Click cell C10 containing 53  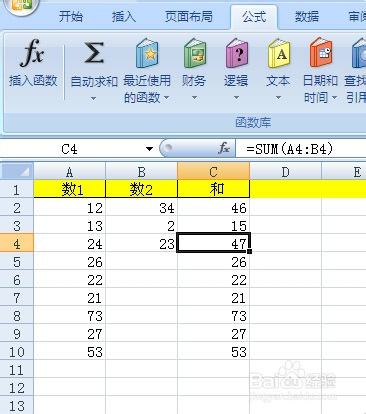[214, 352]
